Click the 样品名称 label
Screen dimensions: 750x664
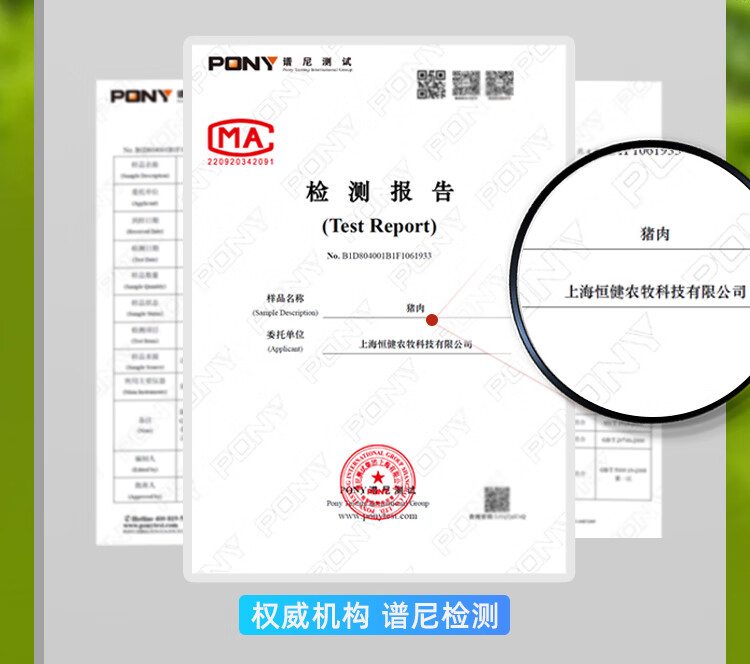coord(285,299)
